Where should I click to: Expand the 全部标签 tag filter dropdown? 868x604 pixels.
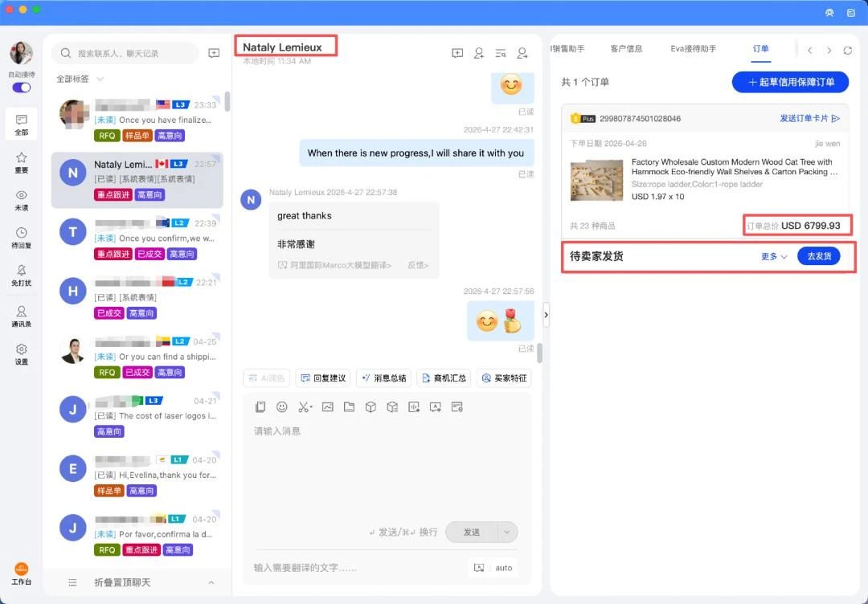point(80,79)
